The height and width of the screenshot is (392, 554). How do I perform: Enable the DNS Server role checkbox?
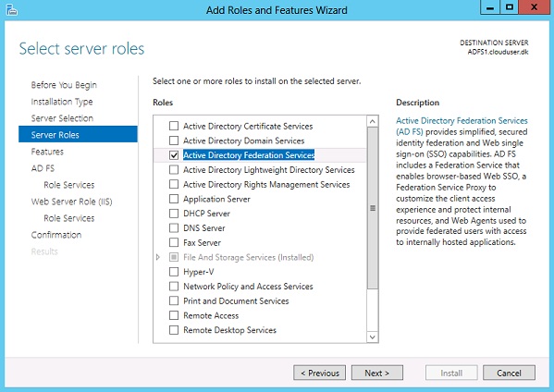174,227
